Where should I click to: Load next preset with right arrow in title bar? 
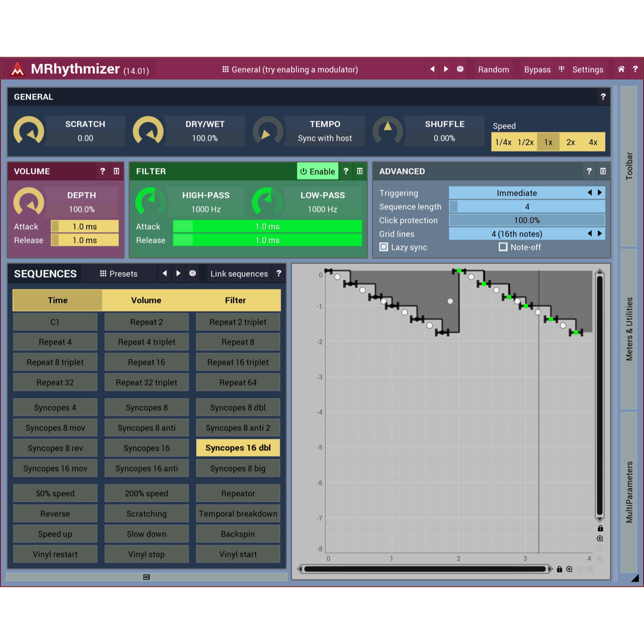click(446, 69)
